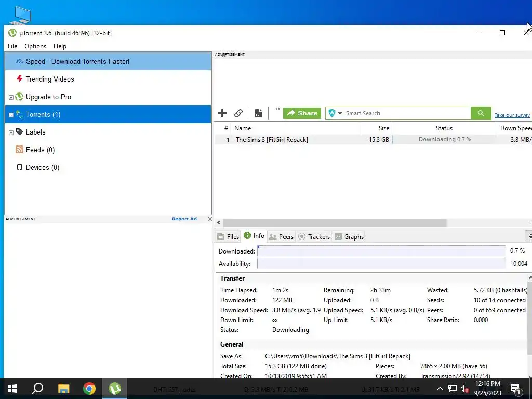Expand the hidden toolbar chevron overflow
The width and height of the screenshot is (532, 399).
coord(277,109)
